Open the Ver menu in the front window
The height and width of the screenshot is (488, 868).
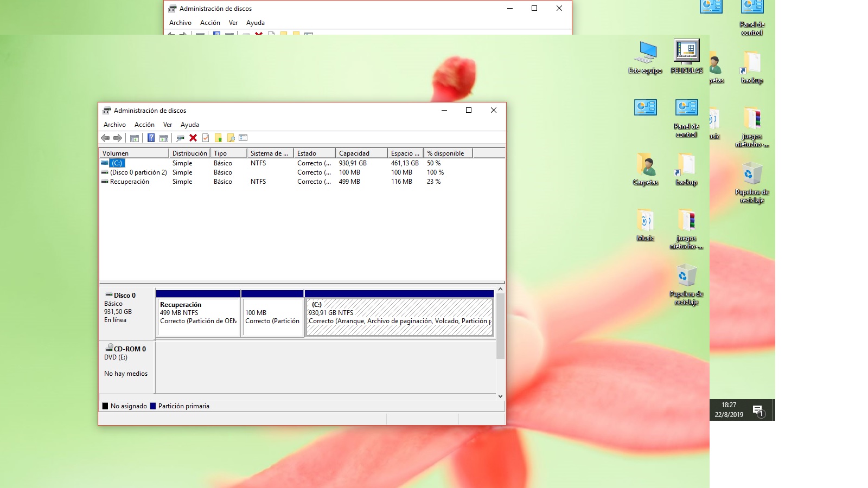[x=168, y=125]
